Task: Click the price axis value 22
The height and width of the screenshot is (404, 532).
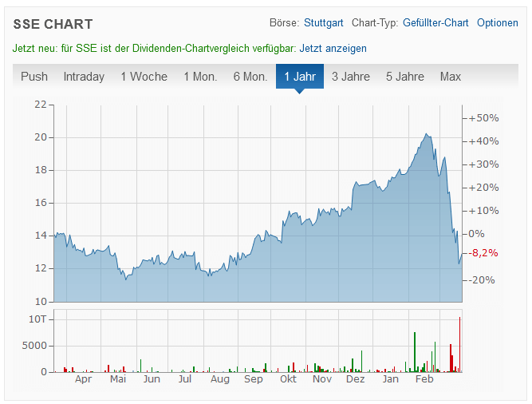Action: pos(41,105)
